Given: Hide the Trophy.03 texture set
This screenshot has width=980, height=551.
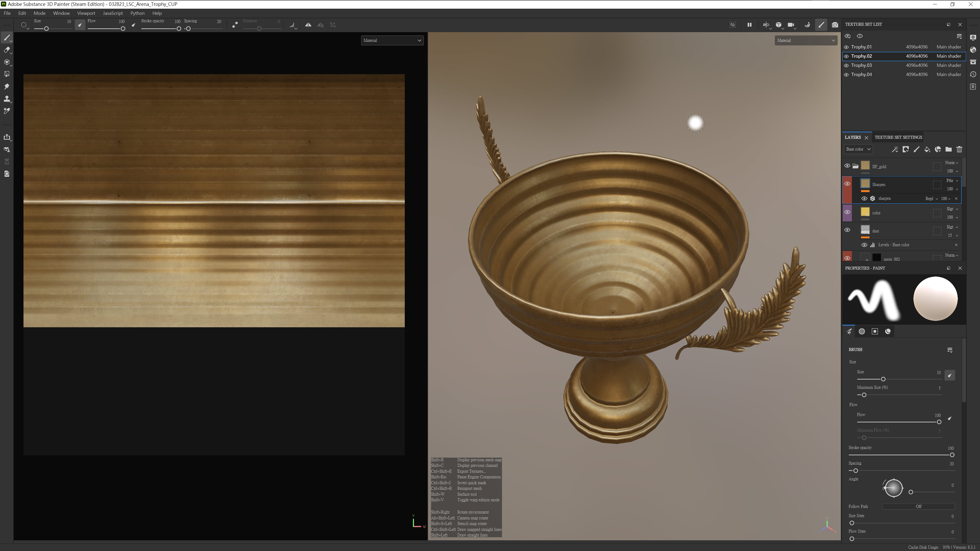Looking at the screenshot, I should [847, 65].
